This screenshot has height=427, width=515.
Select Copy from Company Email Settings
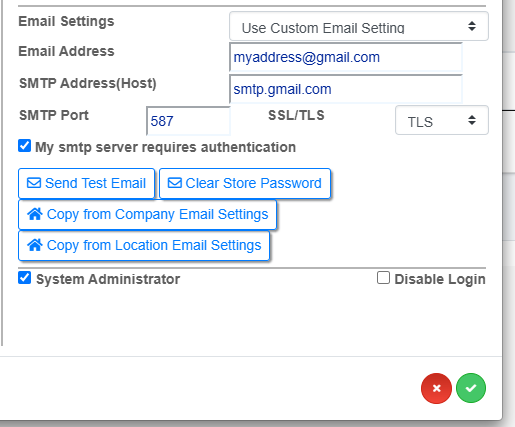(x=147, y=215)
